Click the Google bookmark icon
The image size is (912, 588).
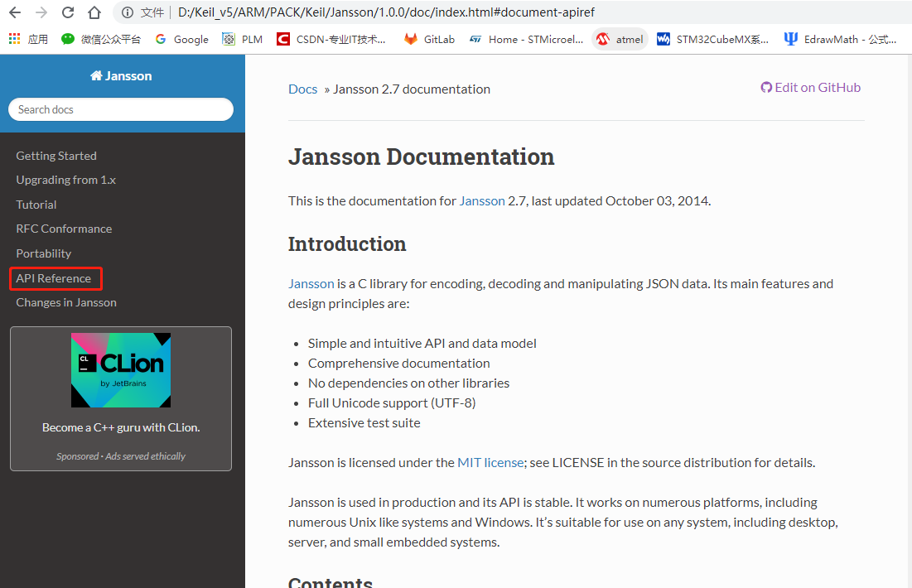pyautogui.click(x=160, y=38)
